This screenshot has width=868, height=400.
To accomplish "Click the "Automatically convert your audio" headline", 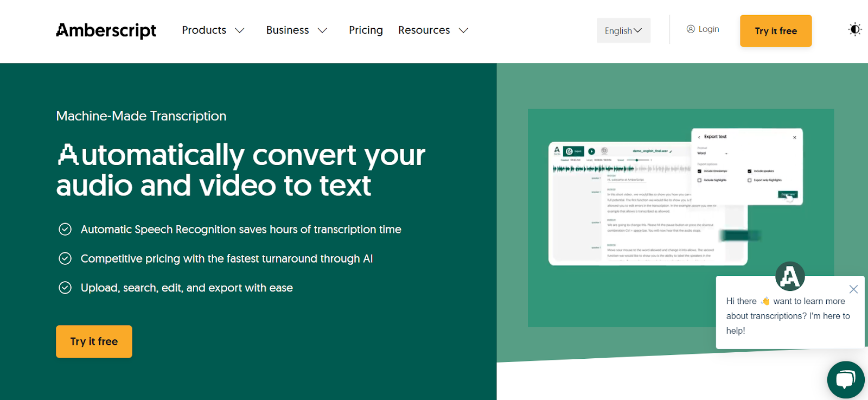I will point(241,170).
